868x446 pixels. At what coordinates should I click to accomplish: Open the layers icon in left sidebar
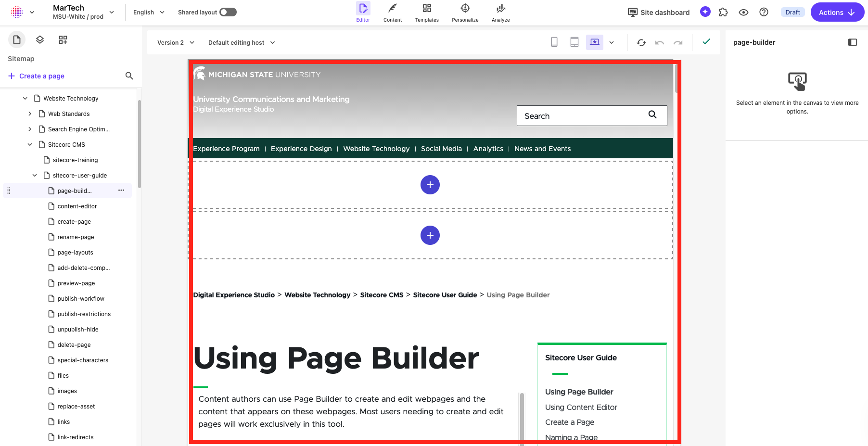(40, 39)
